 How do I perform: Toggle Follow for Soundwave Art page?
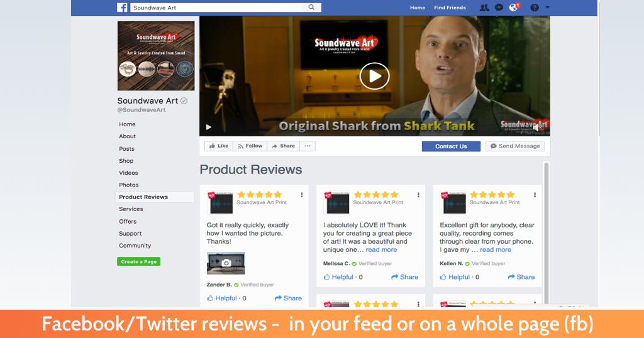(250, 146)
